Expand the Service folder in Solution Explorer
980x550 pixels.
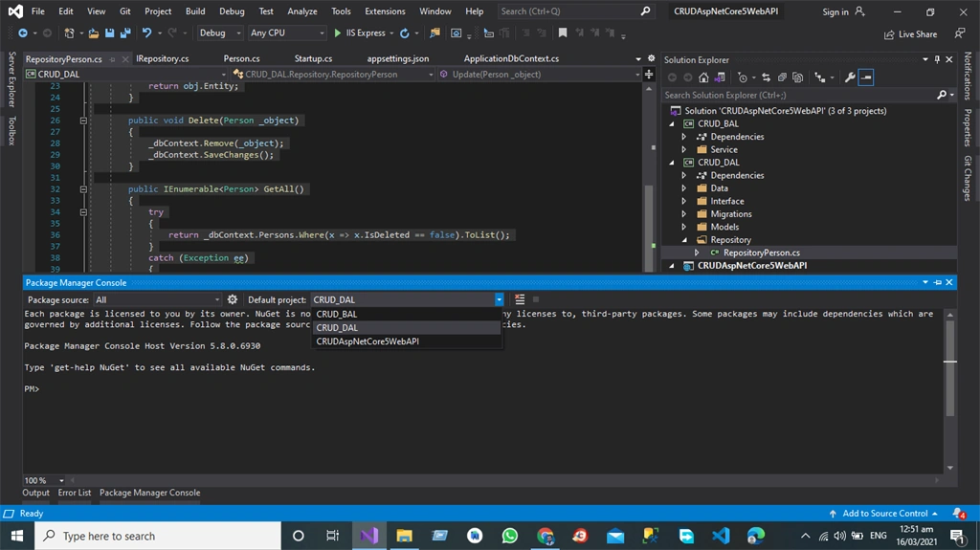[683, 150]
